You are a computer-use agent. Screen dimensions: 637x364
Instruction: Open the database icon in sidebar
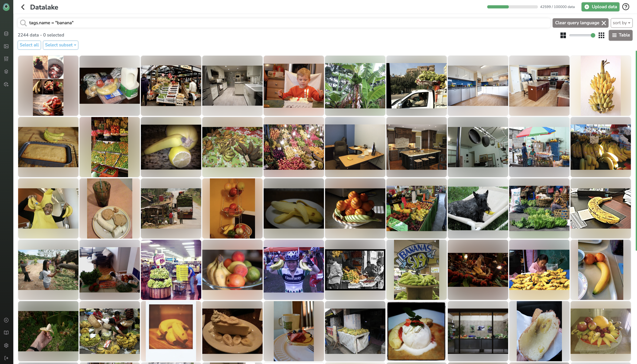(6, 34)
